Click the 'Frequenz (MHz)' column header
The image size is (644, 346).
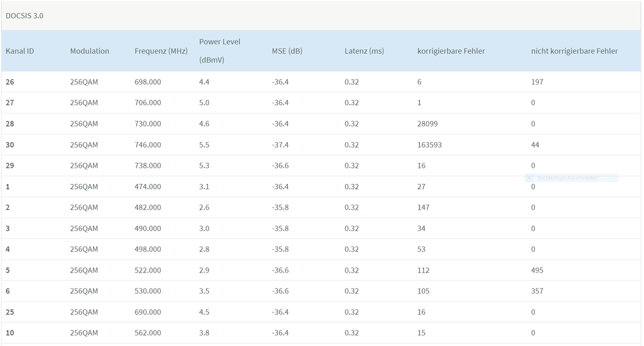161,51
